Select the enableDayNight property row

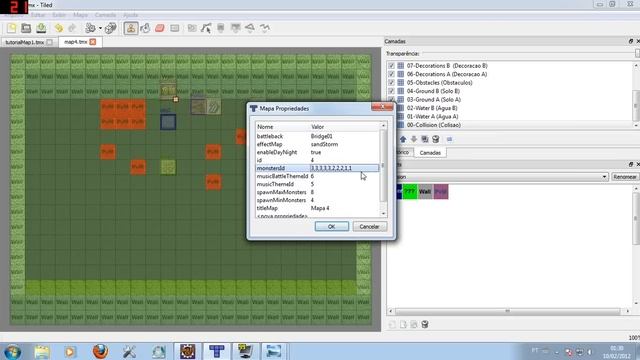(318, 152)
